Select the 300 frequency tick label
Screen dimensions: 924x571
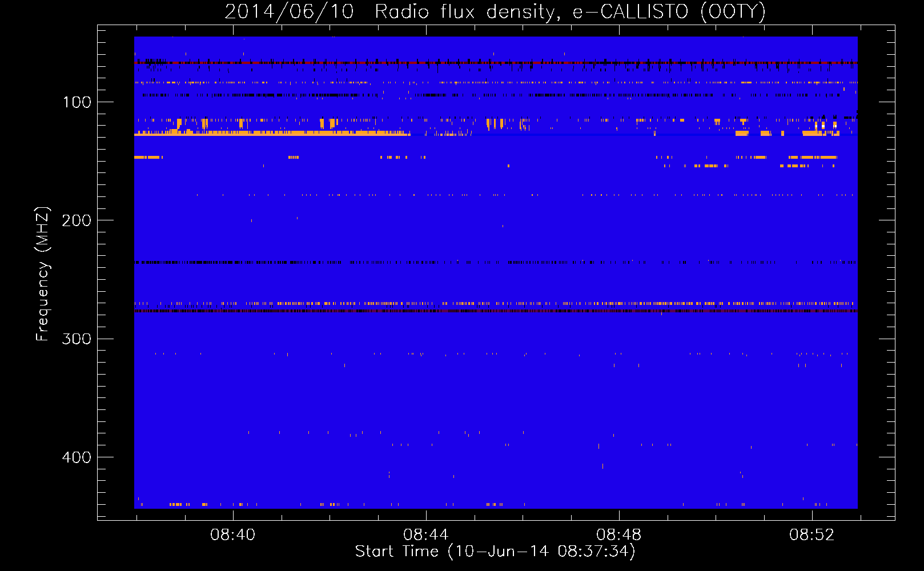(77, 339)
